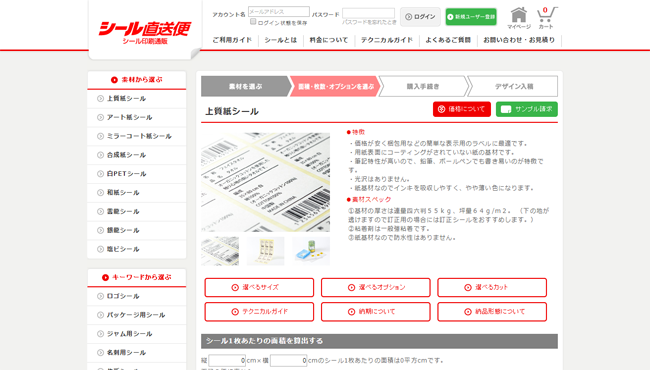Focus the メールアドレス account field
Viewport: 650px width, 370px height.
pyautogui.click(x=279, y=12)
